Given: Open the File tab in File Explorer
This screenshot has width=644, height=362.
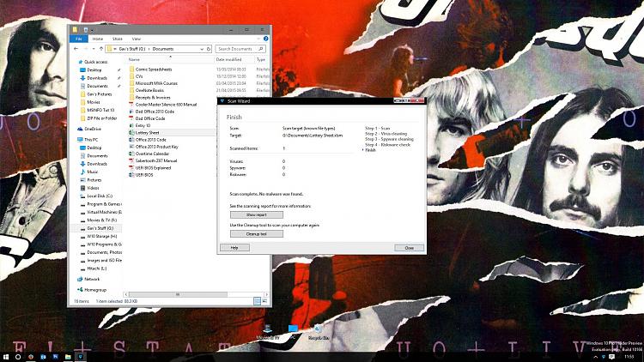Looking at the screenshot, I should pyautogui.click(x=79, y=39).
